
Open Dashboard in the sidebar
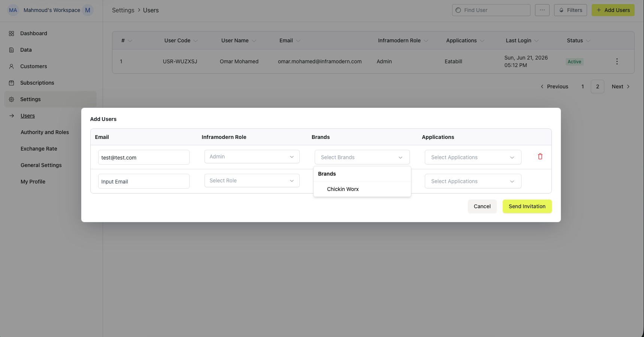[x=34, y=33]
